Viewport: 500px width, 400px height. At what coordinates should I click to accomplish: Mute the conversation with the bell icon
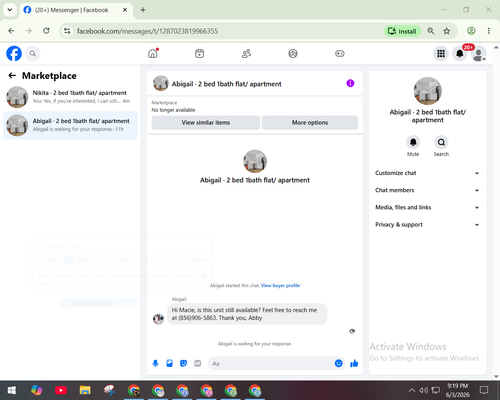(x=413, y=142)
